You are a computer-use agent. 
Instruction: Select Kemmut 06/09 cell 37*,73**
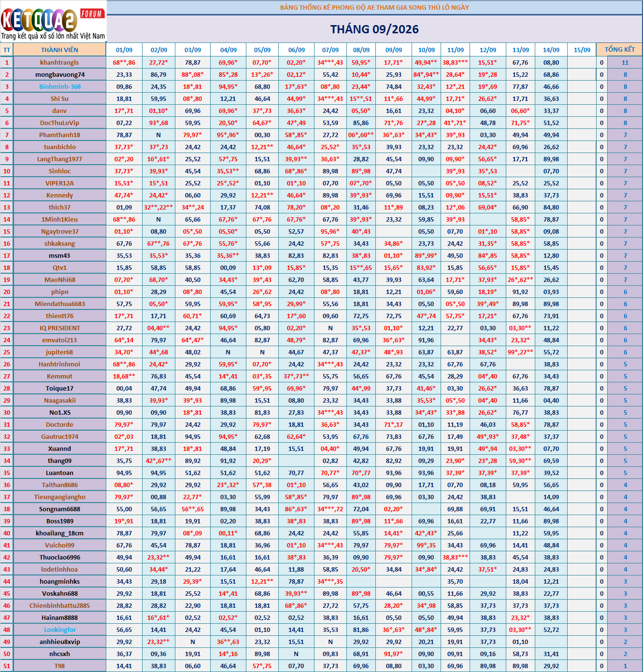(296, 376)
